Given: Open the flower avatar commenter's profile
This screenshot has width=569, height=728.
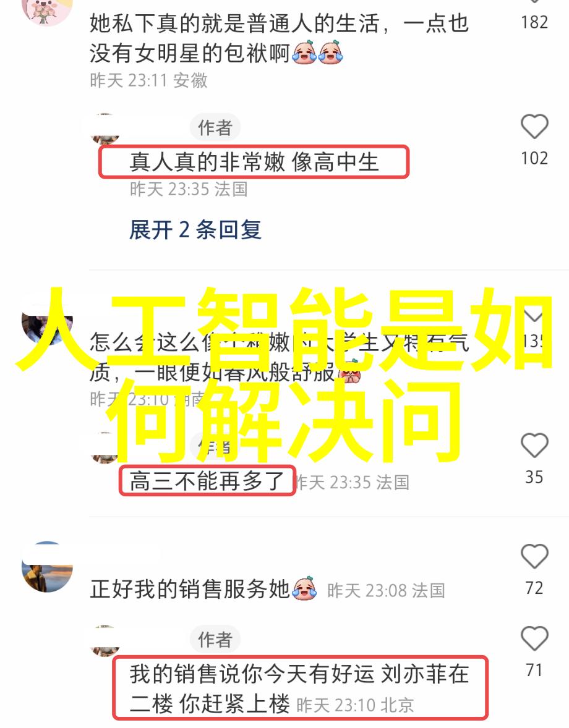Looking at the screenshot, I should [48, 12].
